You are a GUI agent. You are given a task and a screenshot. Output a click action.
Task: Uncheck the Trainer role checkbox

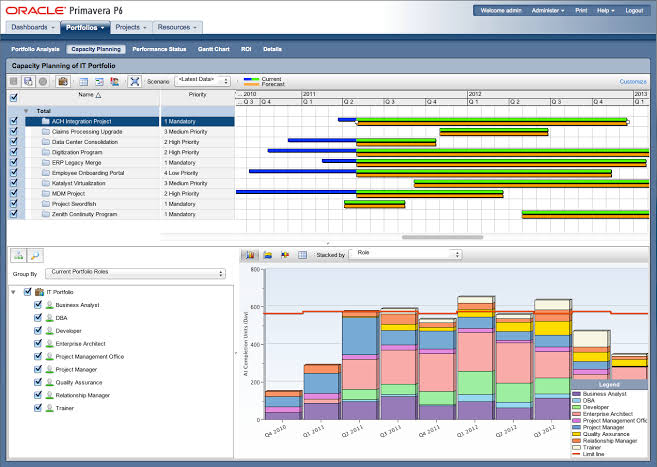(38, 408)
